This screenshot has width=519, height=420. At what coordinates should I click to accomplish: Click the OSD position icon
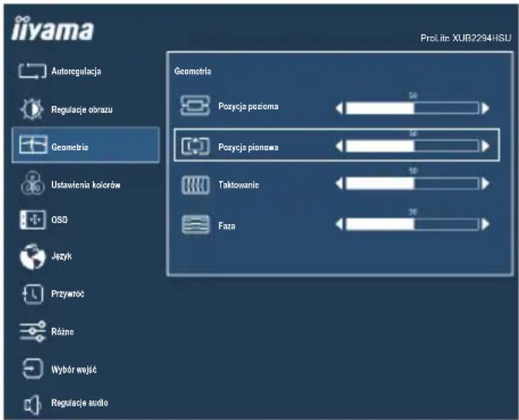[x=32, y=220]
